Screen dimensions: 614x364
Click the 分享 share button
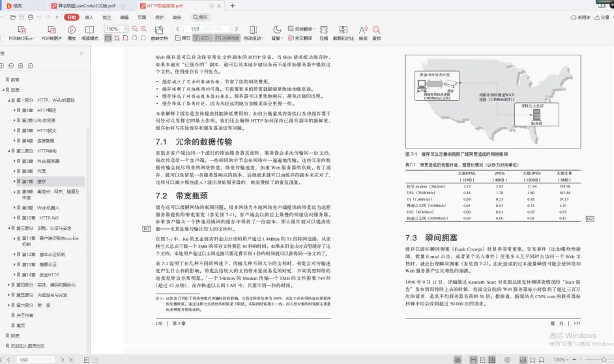tap(602, 17)
